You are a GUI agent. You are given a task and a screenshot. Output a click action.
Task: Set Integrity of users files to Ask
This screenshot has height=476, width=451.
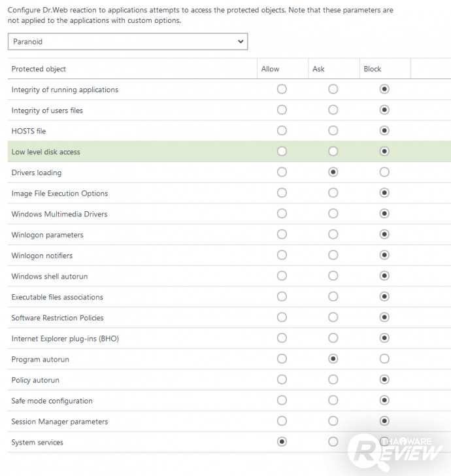pos(333,110)
